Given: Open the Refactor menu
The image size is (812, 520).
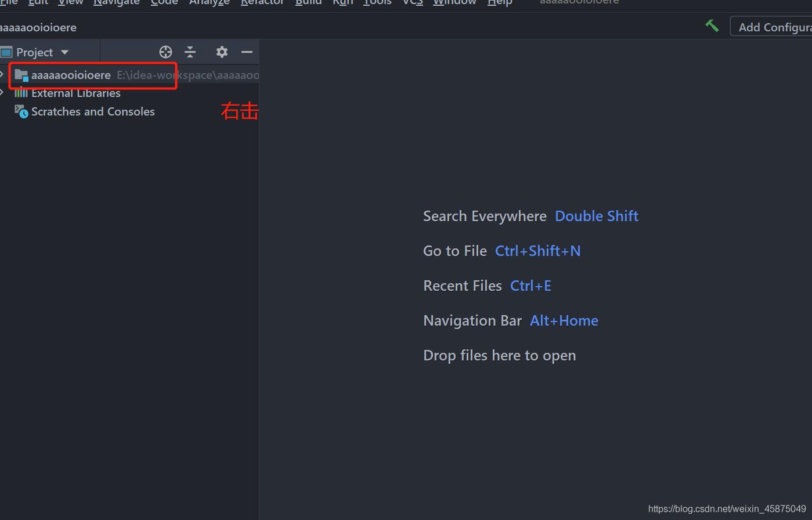Looking at the screenshot, I should click(262, 2).
